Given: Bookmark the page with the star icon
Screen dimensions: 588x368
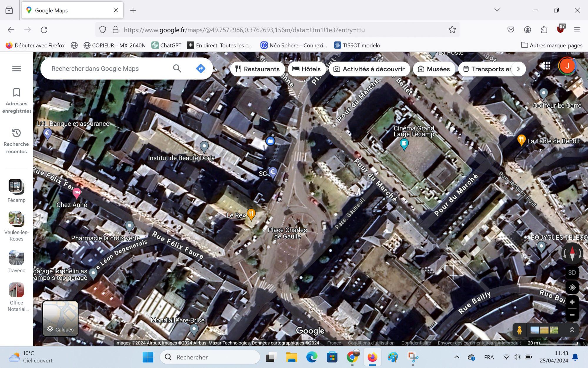Looking at the screenshot, I should coord(452,30).
